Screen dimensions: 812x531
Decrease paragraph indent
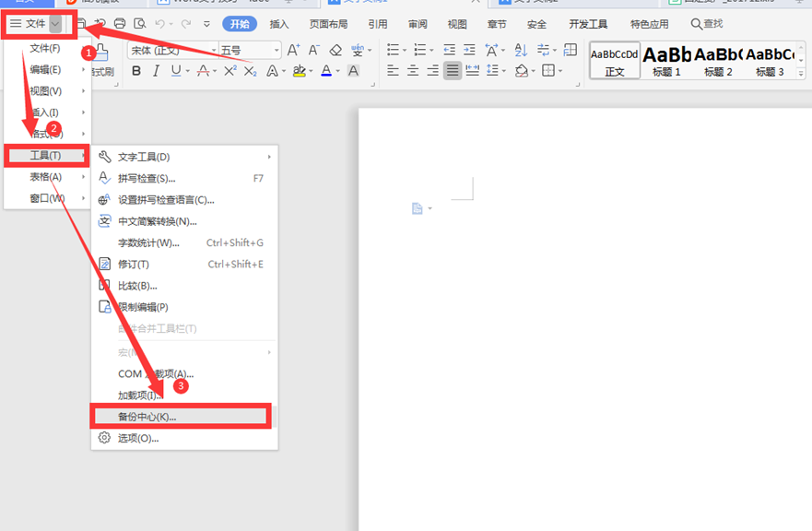pos(450,50)
